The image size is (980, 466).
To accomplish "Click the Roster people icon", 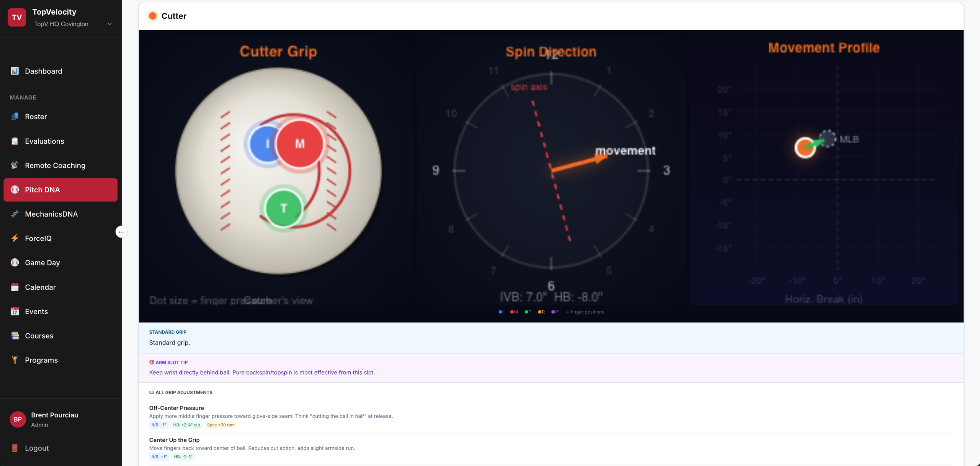I will tap(15, 116).
